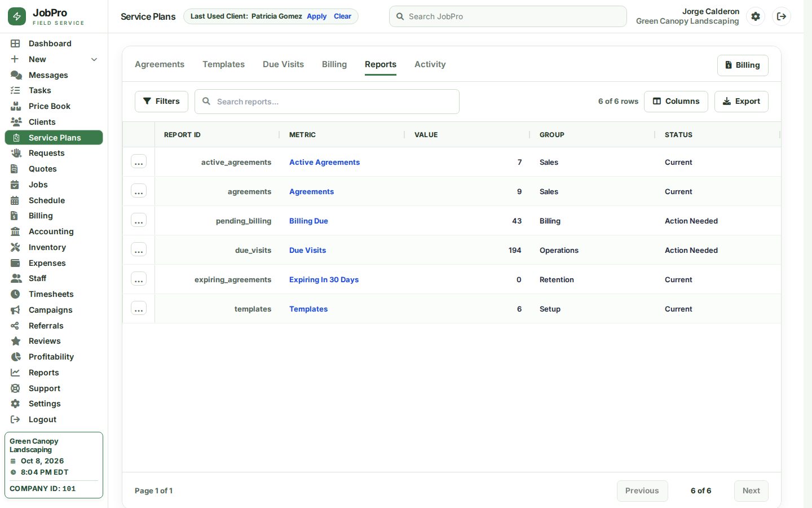812x508 pixels.
Task: Open the Expiring In 30 Days link
Action: 324,279
